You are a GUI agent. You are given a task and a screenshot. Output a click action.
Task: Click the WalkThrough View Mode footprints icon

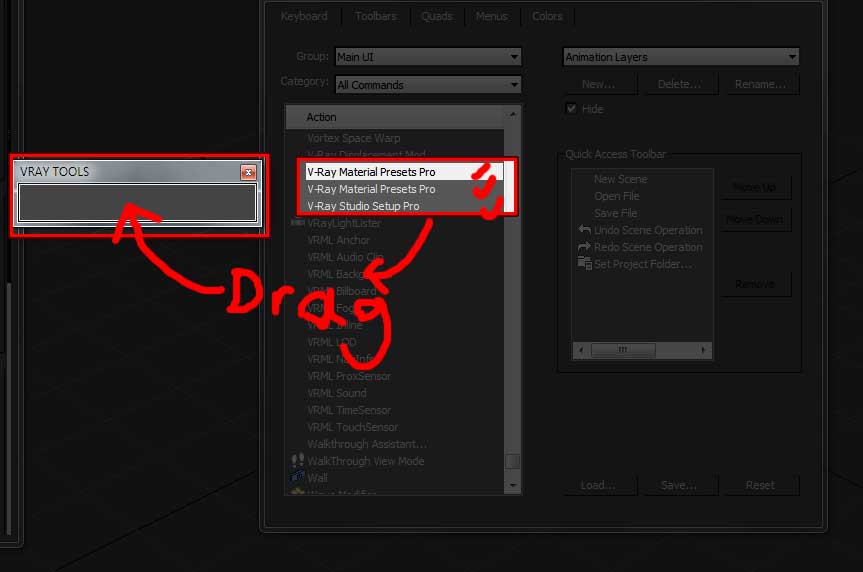point(298,460)
